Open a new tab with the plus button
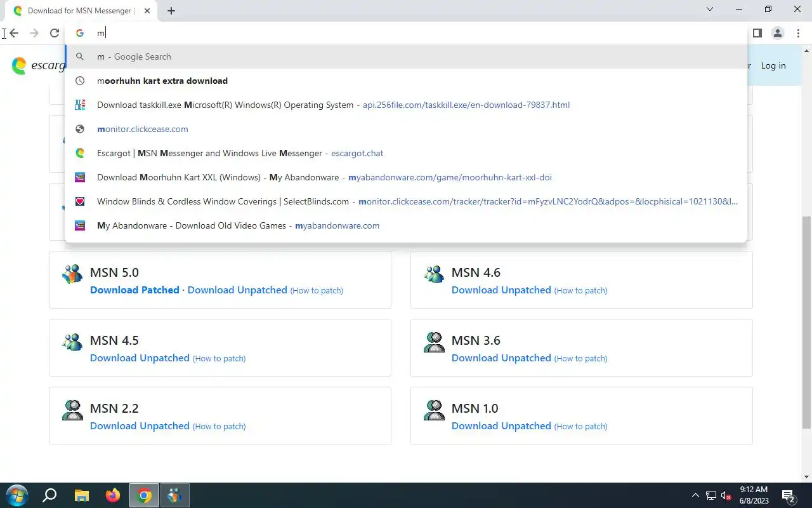Image resolution: width=812 pixels, height=508 pixels. [x=171, y=11]
